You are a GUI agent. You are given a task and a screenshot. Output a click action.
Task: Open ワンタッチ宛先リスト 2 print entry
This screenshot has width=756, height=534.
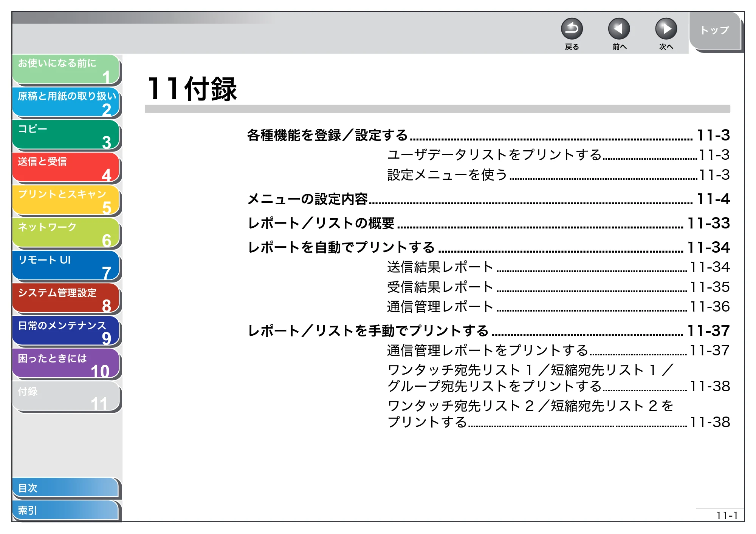coord(558,414)
